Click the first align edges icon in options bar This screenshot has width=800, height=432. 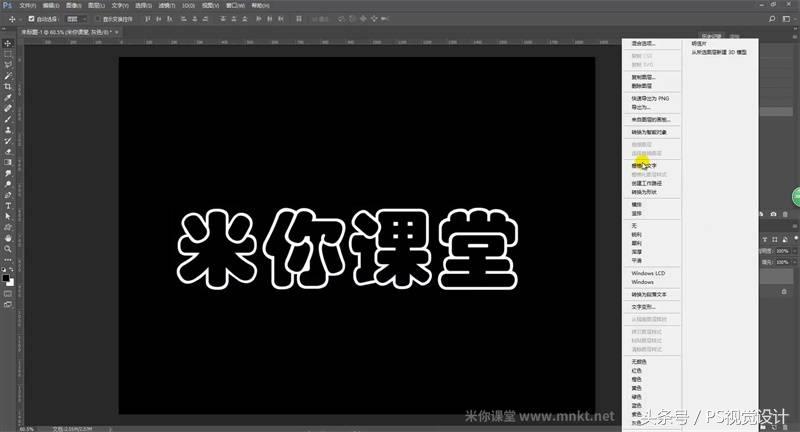click(x=147, y=19)
